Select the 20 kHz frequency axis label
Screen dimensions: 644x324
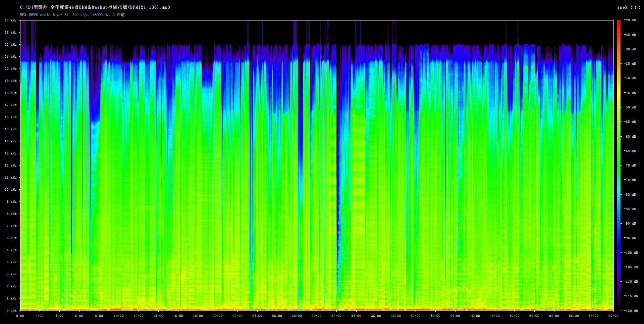coord(10,69)
